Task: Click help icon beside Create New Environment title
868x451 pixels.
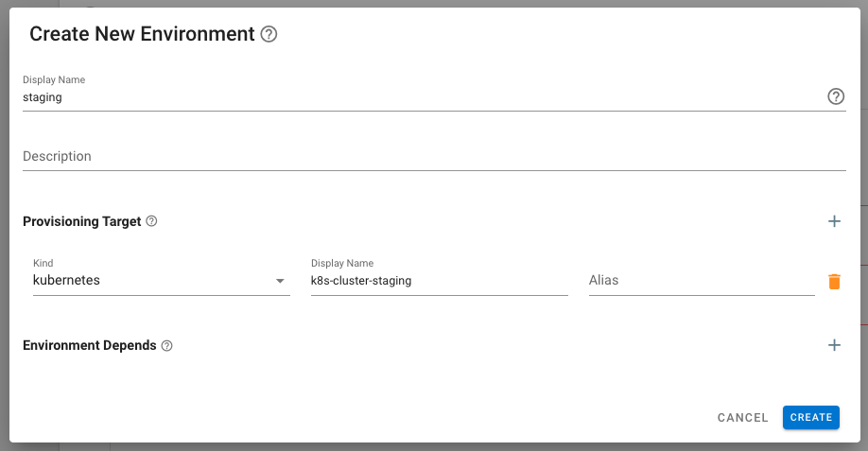Action: [x=269, y=35]
